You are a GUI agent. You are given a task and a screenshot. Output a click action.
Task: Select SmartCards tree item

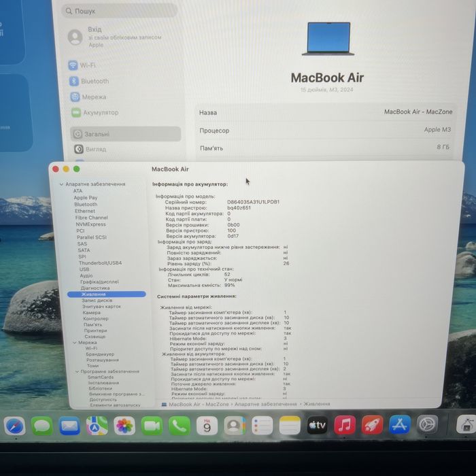tap(101, 377)
